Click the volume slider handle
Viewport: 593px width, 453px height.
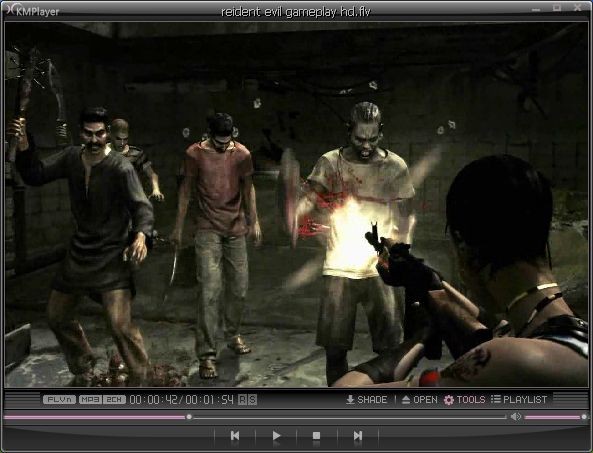click(584, 417)
